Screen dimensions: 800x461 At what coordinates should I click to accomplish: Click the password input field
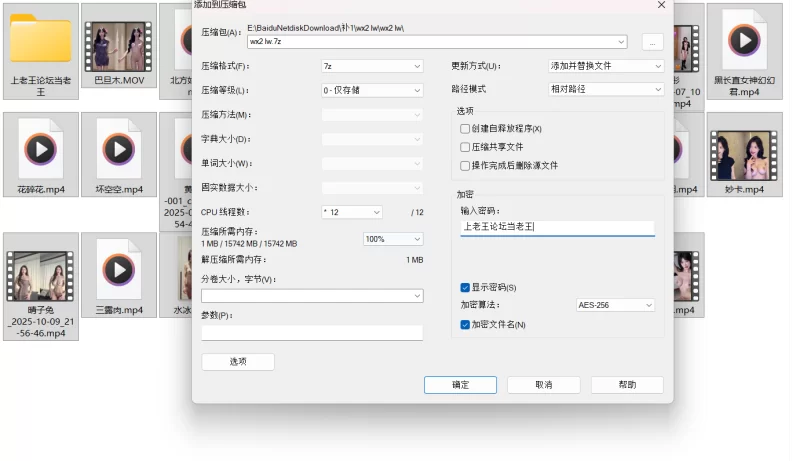(557, 227)
